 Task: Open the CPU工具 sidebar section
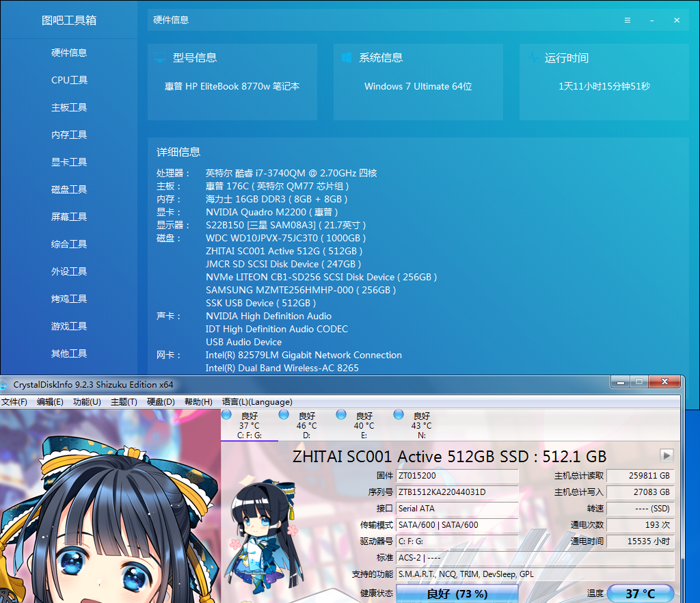click(x=68, y=80)
